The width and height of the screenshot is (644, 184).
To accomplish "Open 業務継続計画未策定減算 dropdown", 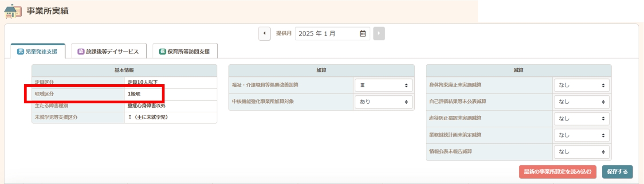I will point(581,135).
